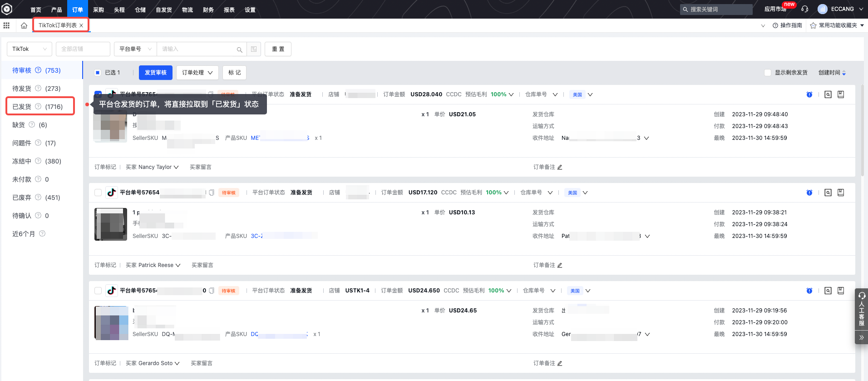Click the batch input icon beside search field
The width and height of the screenshot is (868, 381).
(254, 49)
